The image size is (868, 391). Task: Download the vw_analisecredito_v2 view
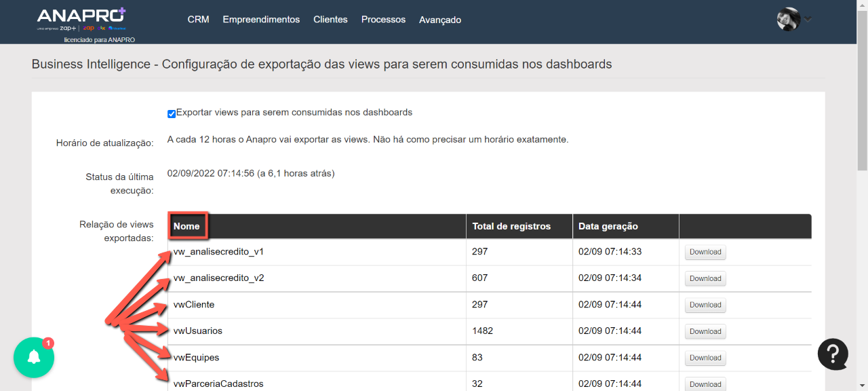click(705, 278)
